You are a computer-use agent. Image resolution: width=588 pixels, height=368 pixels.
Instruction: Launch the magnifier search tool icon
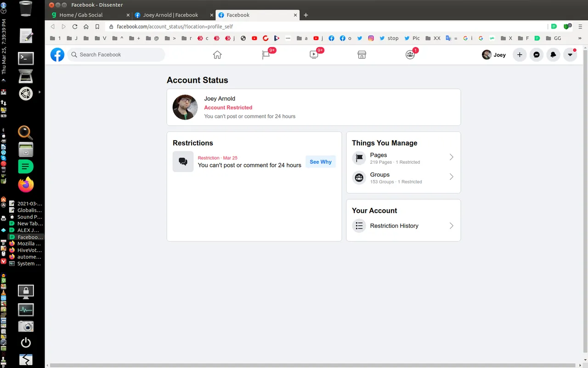(x=25, y=132)
